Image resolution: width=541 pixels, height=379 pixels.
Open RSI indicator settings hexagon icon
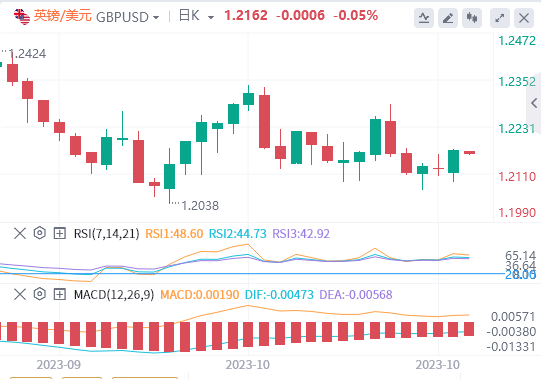pyautogui.click(x=40, y=233)
